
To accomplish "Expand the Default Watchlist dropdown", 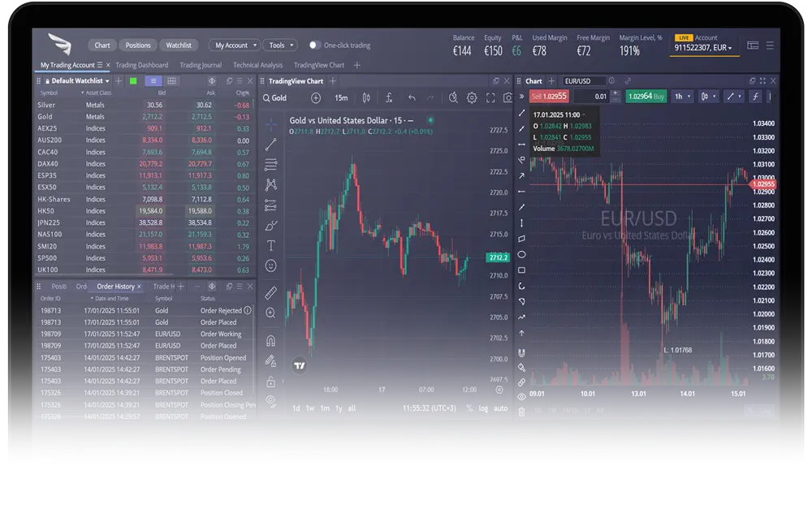I will 80,81.
